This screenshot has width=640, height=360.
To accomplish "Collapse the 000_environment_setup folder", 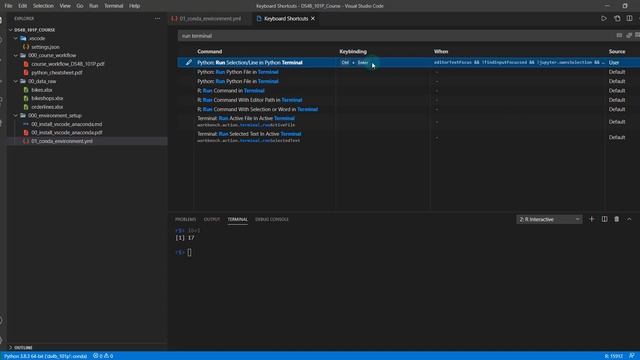I will (16, 116).
